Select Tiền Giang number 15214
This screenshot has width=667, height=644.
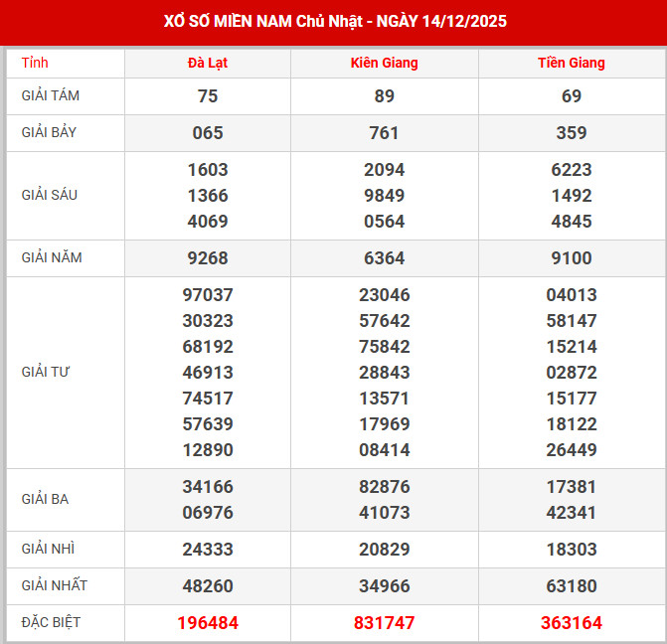coord(572,347)
